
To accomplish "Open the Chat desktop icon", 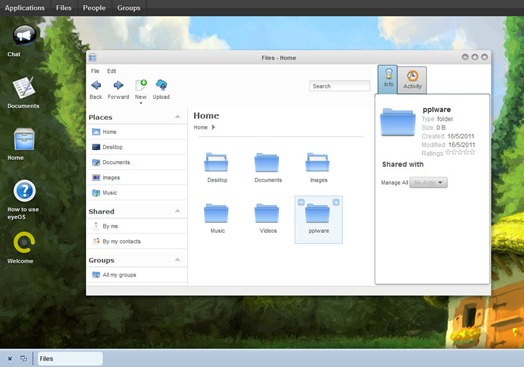I will (23, 35).
